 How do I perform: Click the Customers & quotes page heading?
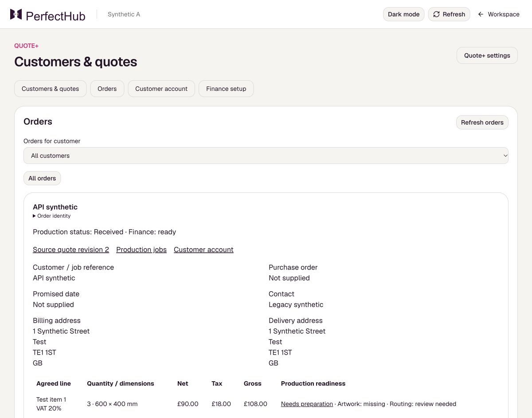pos(76,62)
